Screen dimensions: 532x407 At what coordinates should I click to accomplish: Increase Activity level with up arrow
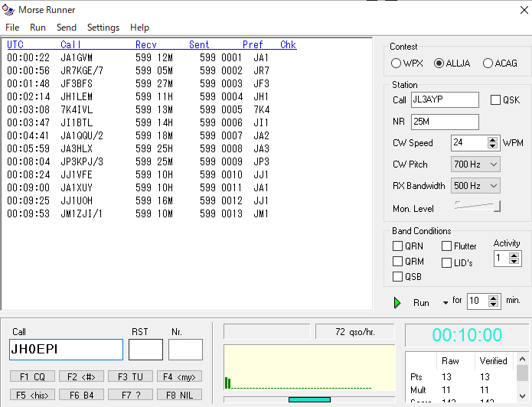[x=514, y=256]
